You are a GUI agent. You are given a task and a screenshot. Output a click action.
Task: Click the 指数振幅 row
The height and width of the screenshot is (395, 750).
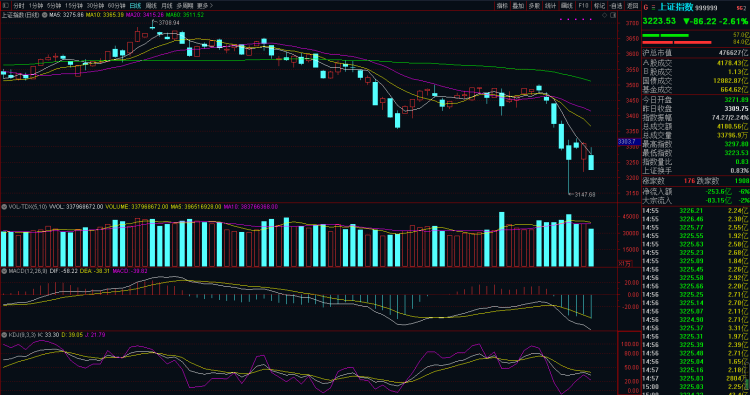coord(695,118)
